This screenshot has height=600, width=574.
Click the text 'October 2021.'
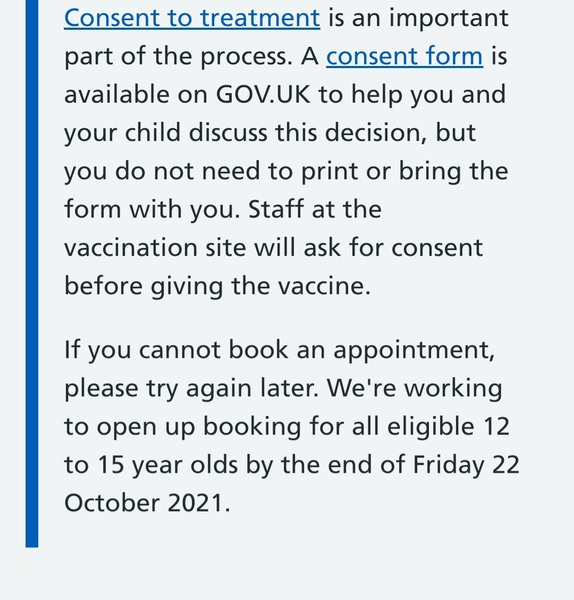click(147, 503)
